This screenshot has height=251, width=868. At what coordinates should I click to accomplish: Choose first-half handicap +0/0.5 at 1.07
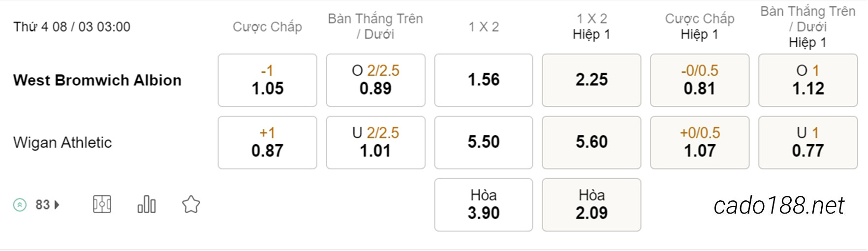700,143
